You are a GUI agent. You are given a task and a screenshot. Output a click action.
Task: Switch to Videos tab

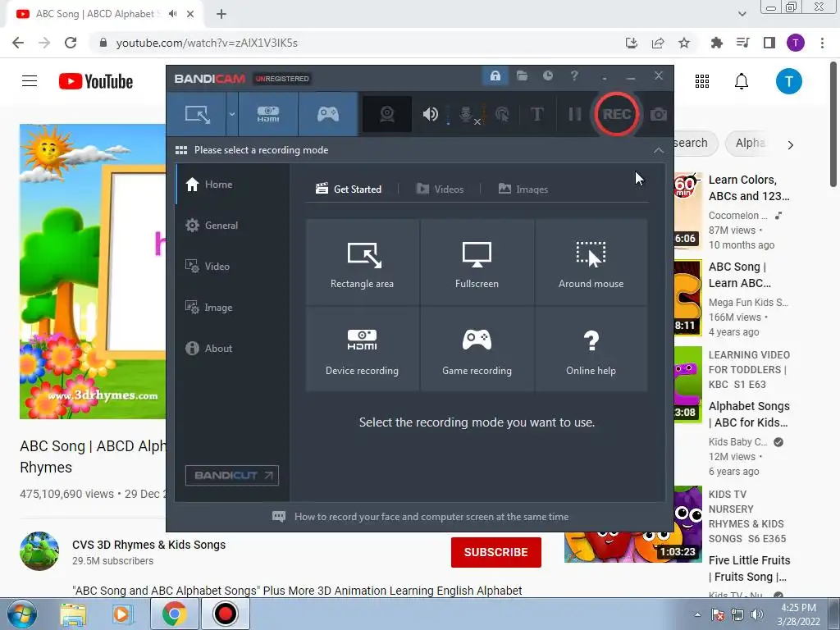[x=440, y=189]
